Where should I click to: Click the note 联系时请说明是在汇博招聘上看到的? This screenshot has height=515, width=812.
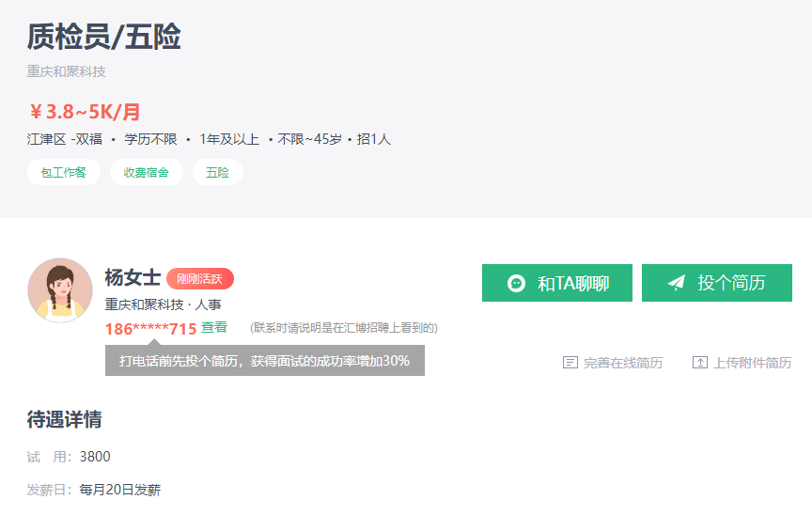point(344,328)
